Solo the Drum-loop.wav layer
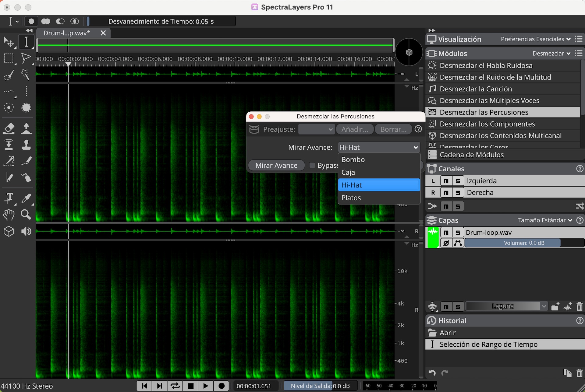 [x=458, y=233]
